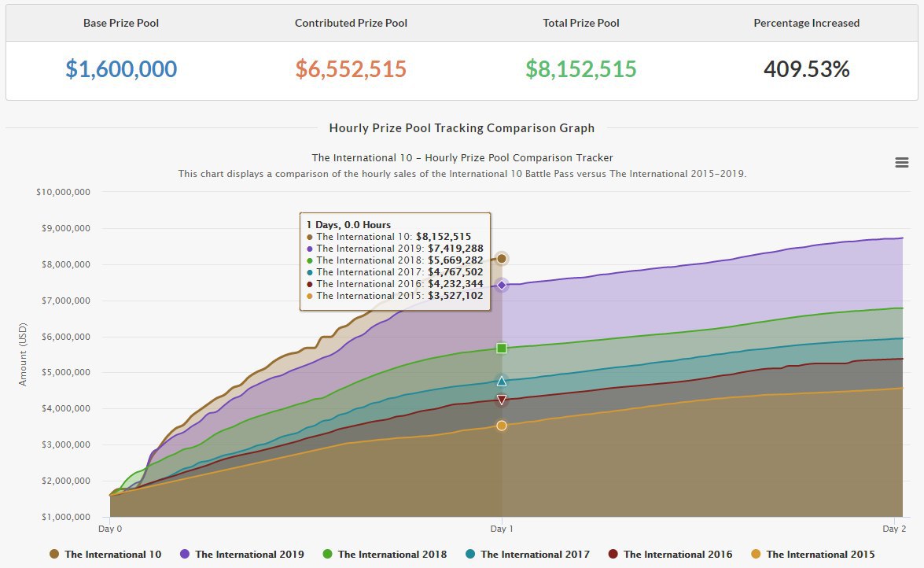Click the Base Prize Pool value $1,600,000

click(121, 69)
